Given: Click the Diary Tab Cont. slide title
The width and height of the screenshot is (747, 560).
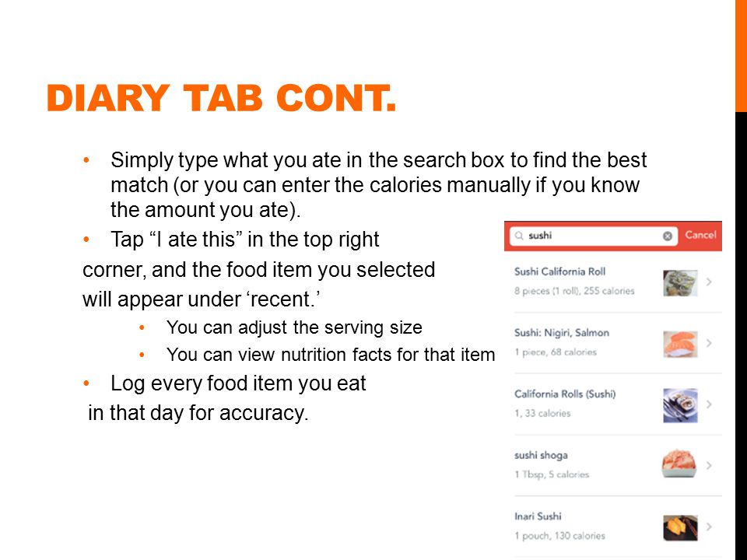Looking at the screenshot, I should pyautogui.click(x=222, y=98).
